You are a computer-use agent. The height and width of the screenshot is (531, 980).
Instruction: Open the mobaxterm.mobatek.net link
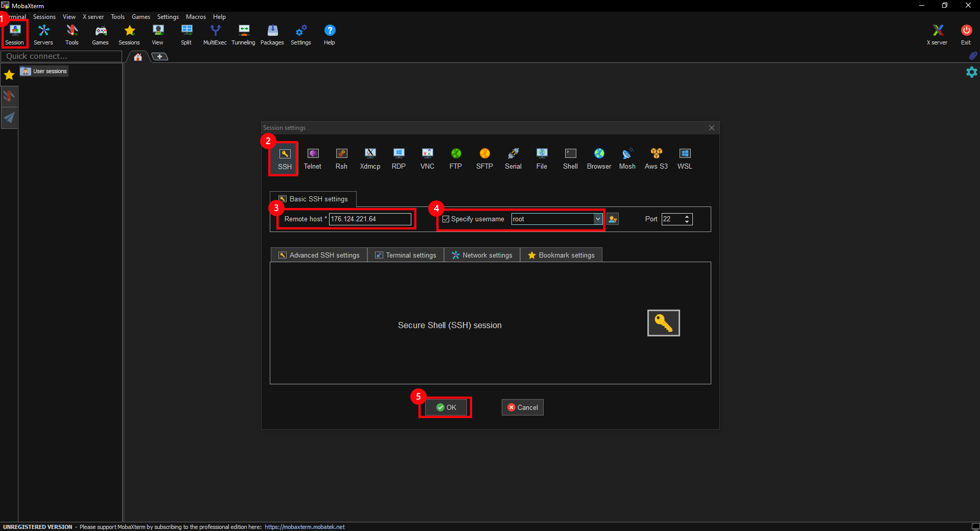pyautogui.click(x=305, y=527)
